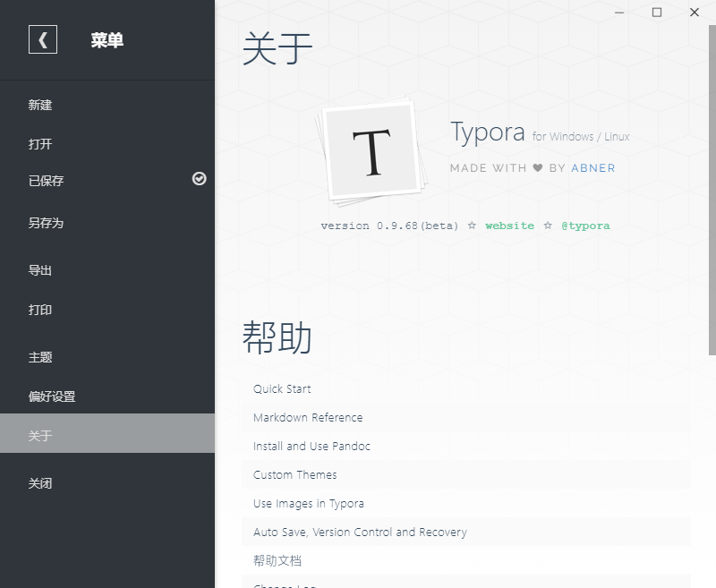This screenshot has height=588, width=716.
Task: Select 已保存 menu entry
Action: pos(107,181)
